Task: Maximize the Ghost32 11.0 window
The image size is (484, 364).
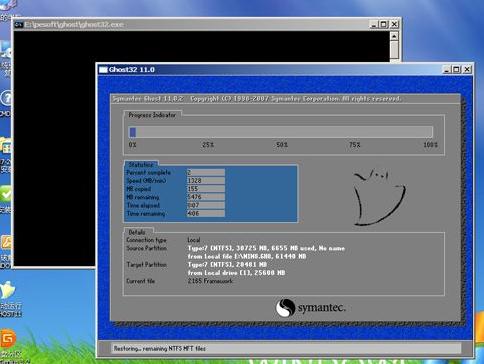Action: coord(456,69)
